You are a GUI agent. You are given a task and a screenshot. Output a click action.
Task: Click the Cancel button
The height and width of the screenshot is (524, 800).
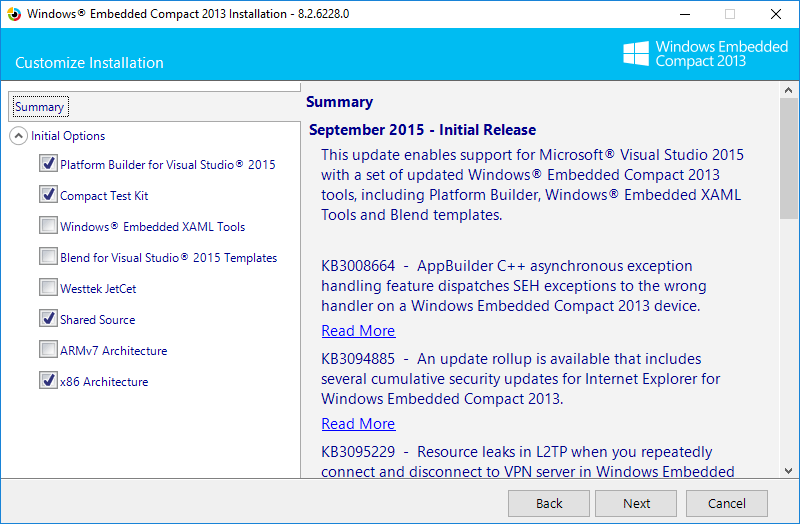pos(727,504)
